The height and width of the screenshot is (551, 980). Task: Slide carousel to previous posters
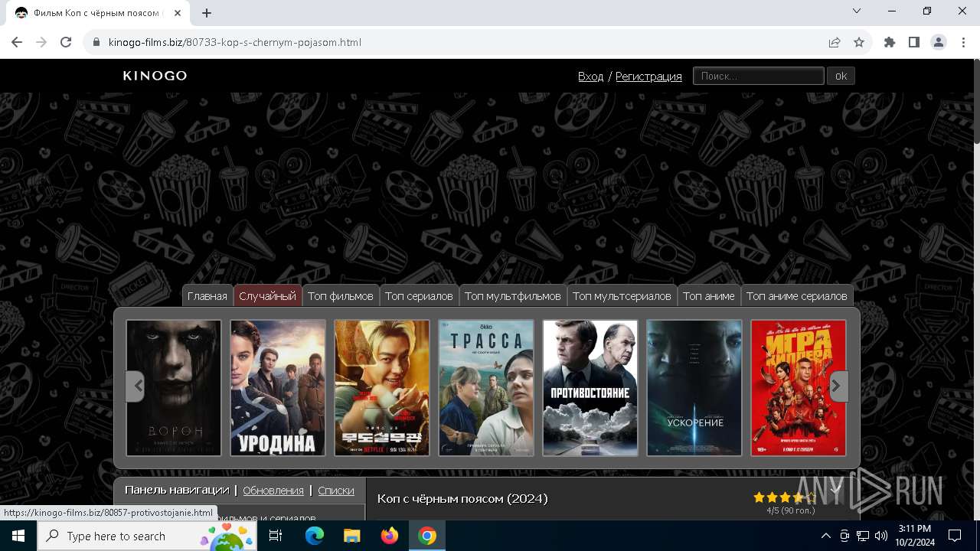135,386
